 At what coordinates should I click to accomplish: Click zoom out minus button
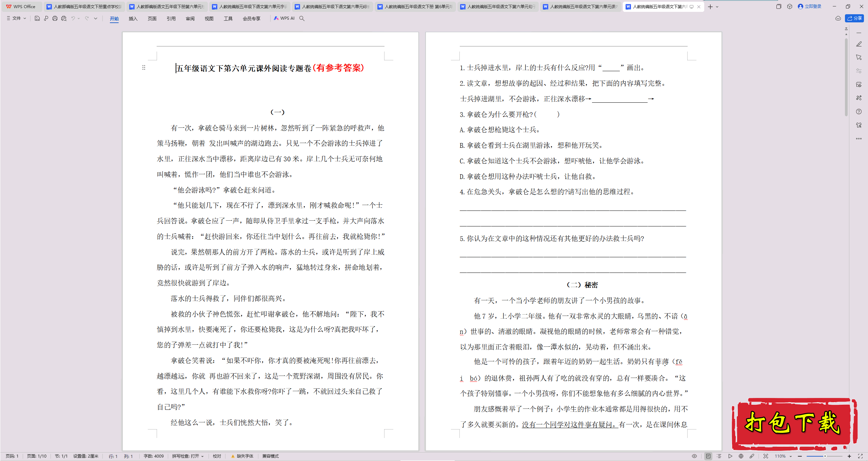click(x=800, y=456)
